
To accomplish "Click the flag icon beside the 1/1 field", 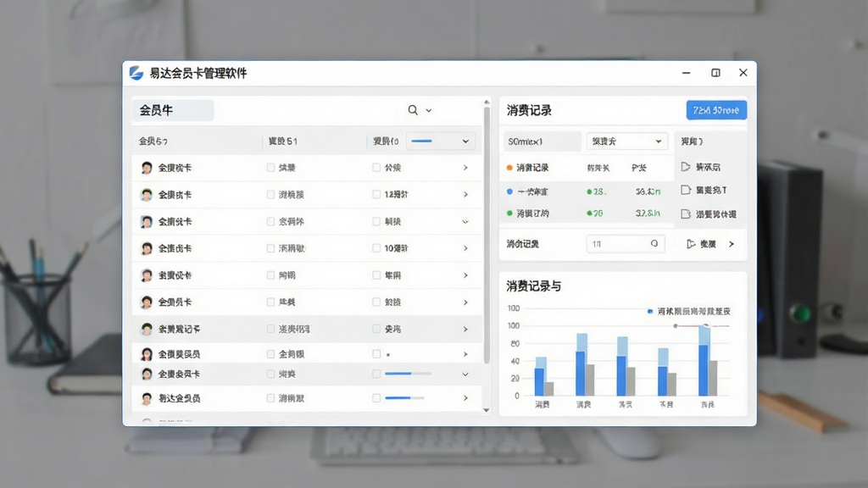I will (691, 244).
